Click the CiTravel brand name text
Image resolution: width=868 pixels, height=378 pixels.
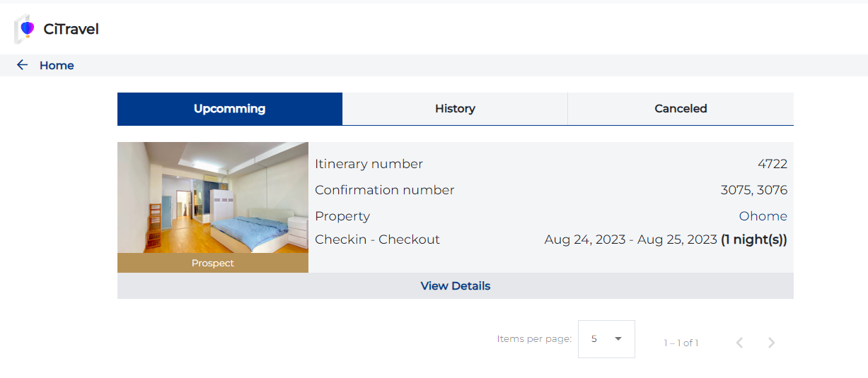(71, 29)
